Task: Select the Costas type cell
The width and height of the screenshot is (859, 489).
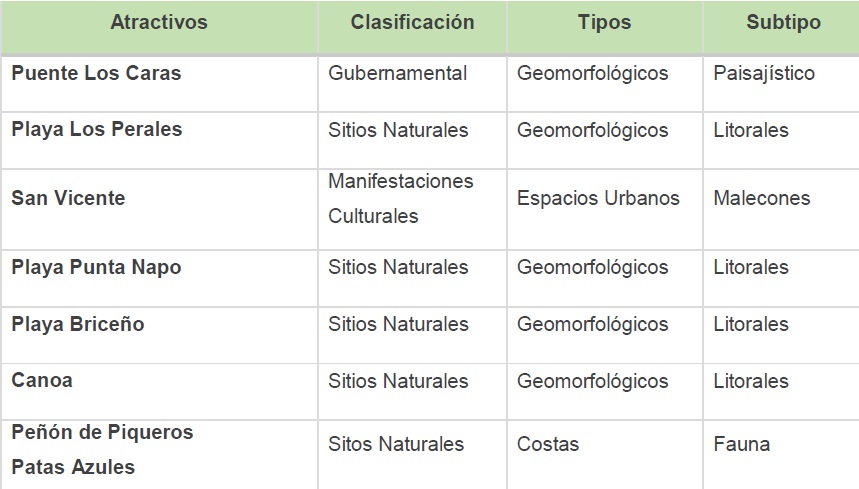Action: point(548,444)
